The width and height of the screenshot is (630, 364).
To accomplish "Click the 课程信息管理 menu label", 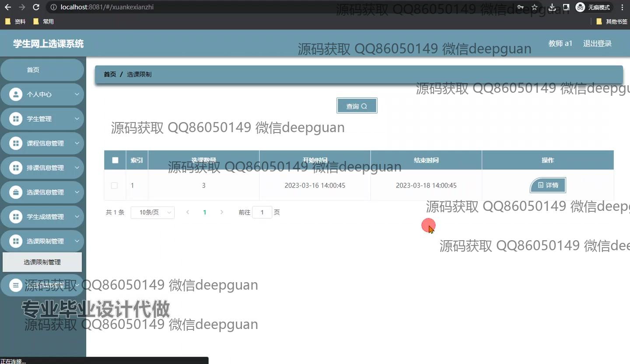I will tap(45, 143).
